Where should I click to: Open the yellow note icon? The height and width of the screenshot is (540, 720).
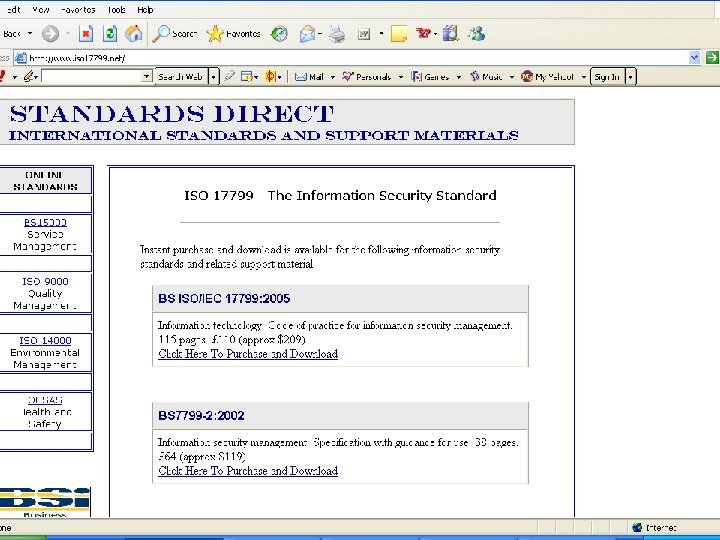[399, 34]
